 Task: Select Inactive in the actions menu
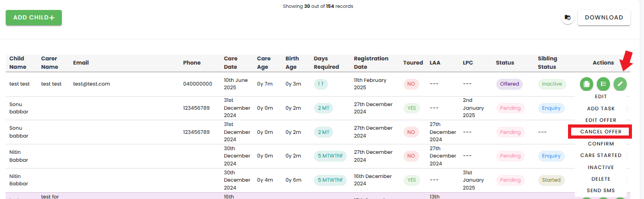[601, 167]
